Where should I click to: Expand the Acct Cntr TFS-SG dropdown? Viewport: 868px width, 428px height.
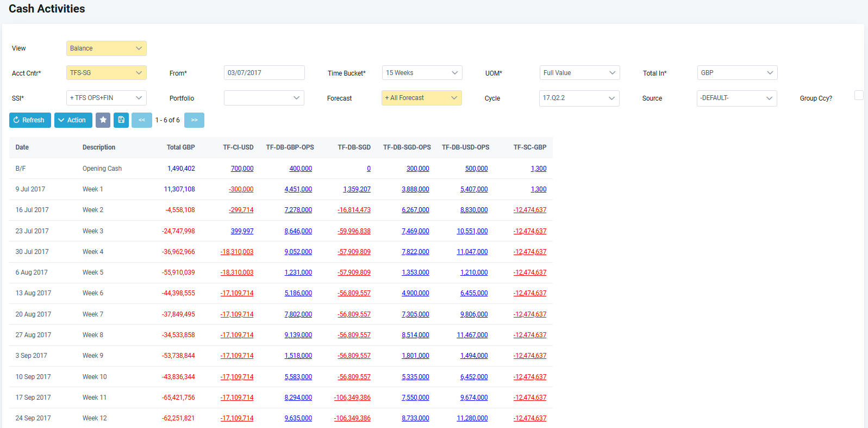(x=106, y=73)
